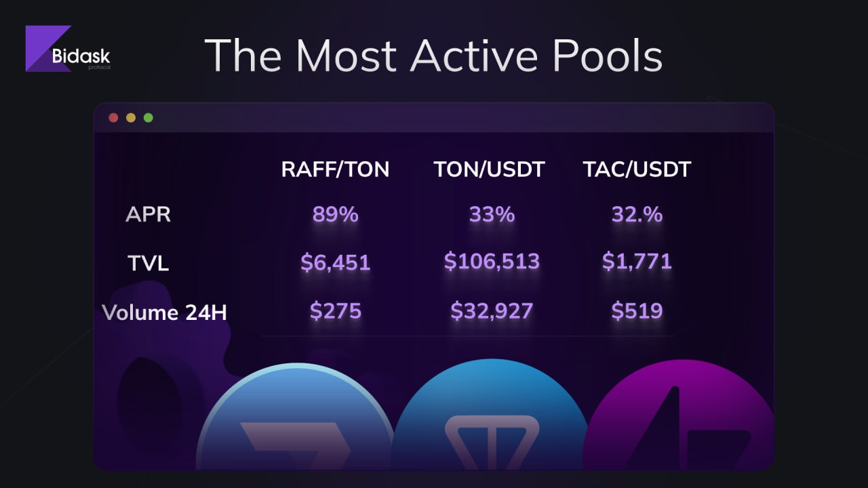Click "The Most Active Pools" heading
Viewport: 868px width, 488px height.
[433, 56]
